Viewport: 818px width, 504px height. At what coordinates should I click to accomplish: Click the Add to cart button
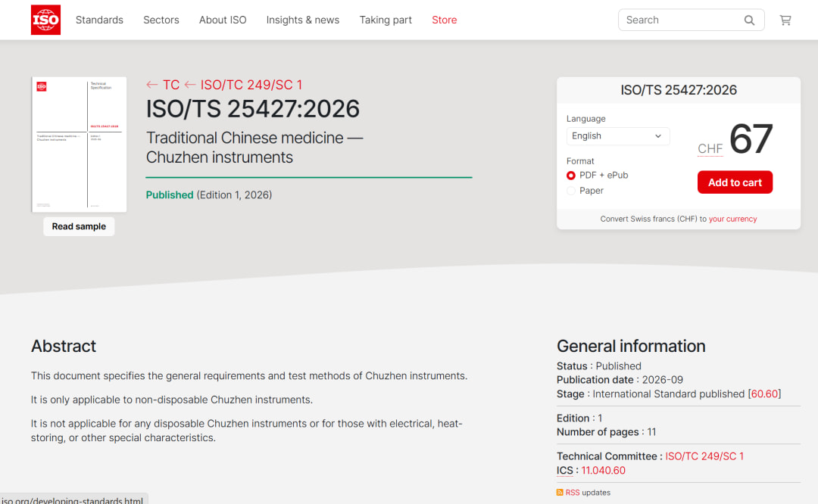(x=735, y=182)
